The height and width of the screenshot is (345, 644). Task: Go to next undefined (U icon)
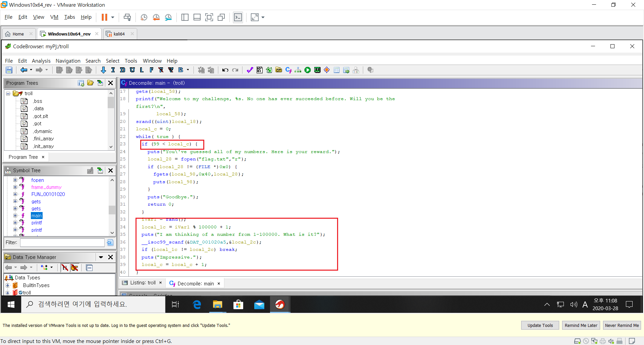click(132, 70)
